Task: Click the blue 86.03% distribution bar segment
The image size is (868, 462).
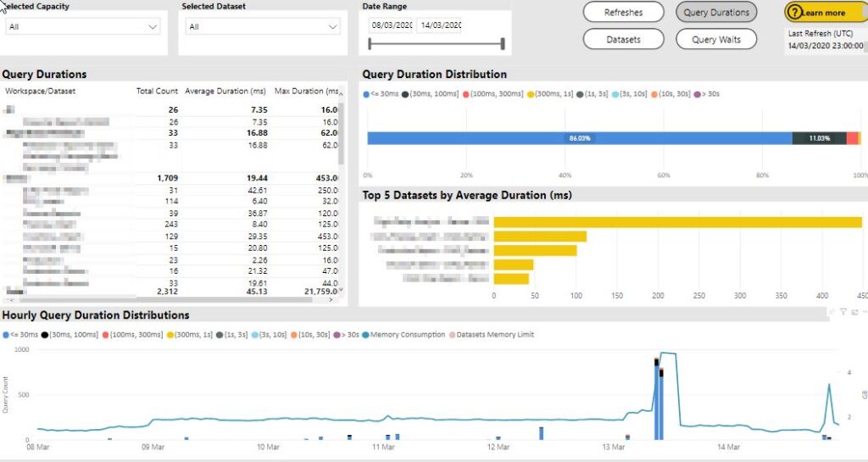Action: pos(580,138)
